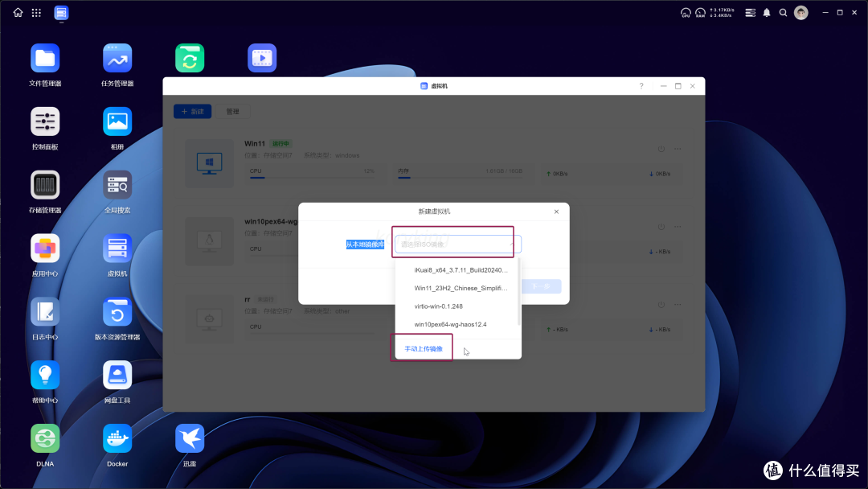The image size is (868, 489).
Task: Open 版本资源管理器 desktop icon
Action: [x=117, y=312]
